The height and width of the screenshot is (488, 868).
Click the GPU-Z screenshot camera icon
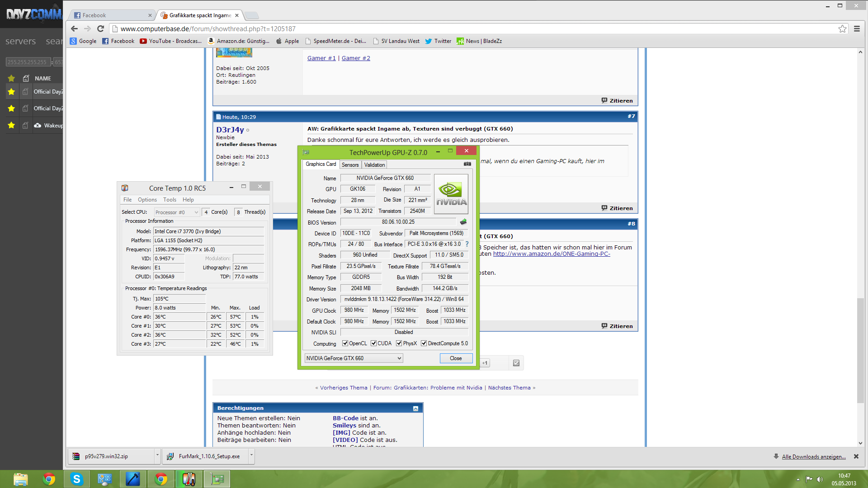(467, 164)
